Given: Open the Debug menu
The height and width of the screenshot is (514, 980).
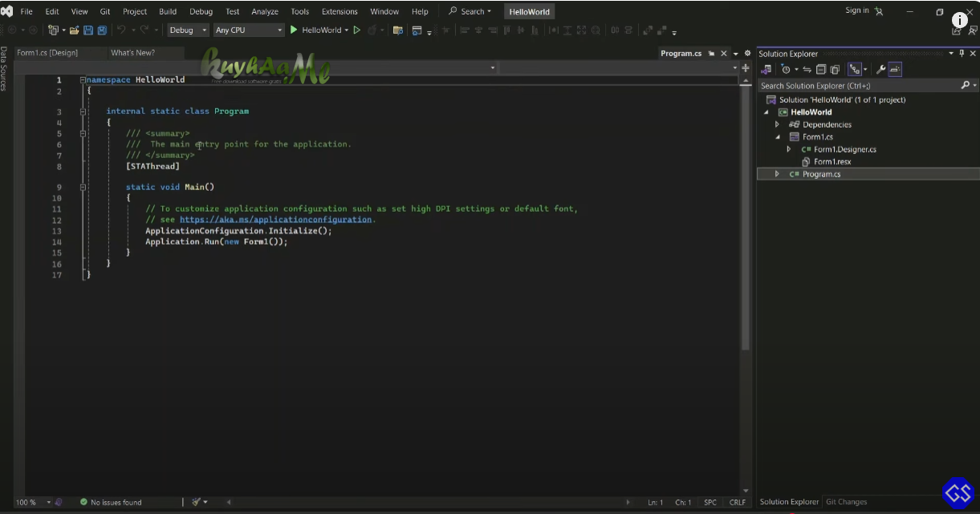Looking at the screenshot, I should pyautogui.click(x=201, y=11).
